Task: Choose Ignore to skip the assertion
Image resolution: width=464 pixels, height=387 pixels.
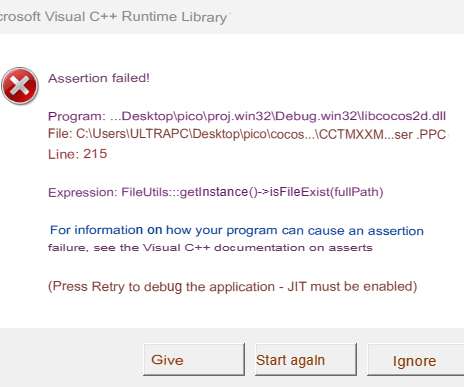Action: point(415,360)
